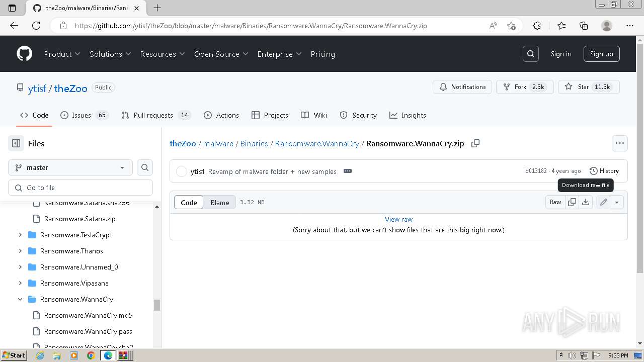This screenshot has height=362, width=644.
Task: Open Issues tab
Action: [84, 115]
